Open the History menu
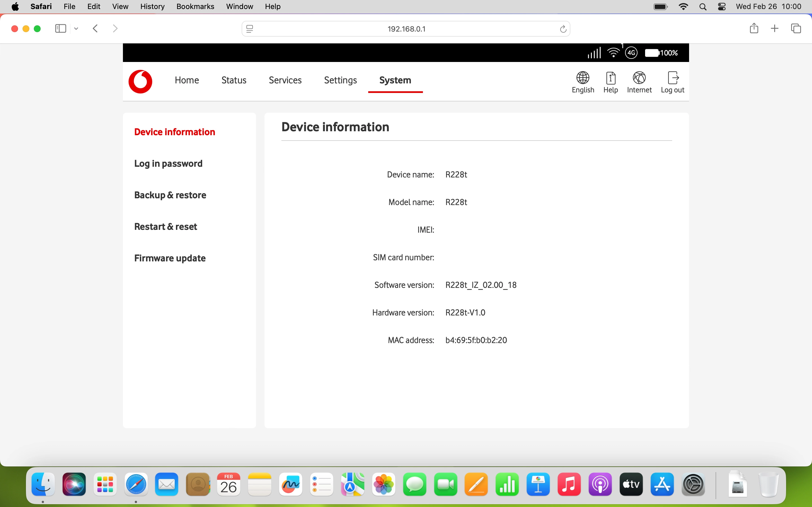 pyautogui.click(x=152, y=6)
